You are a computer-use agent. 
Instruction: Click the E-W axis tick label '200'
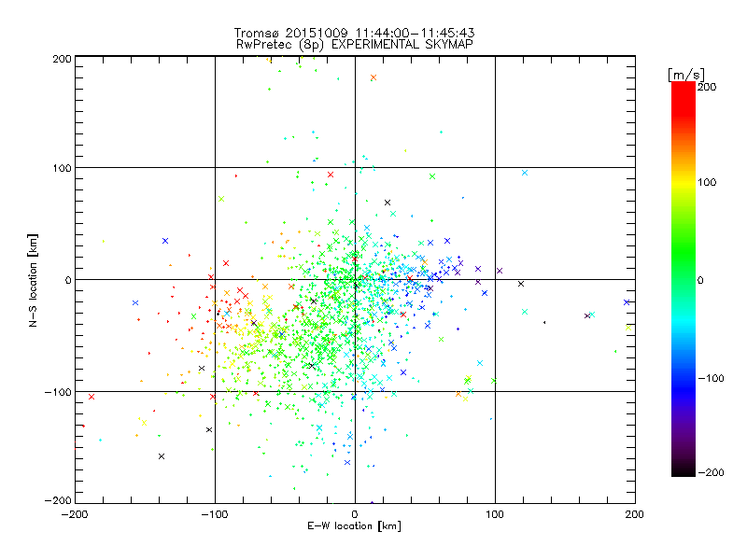(635, 514)
